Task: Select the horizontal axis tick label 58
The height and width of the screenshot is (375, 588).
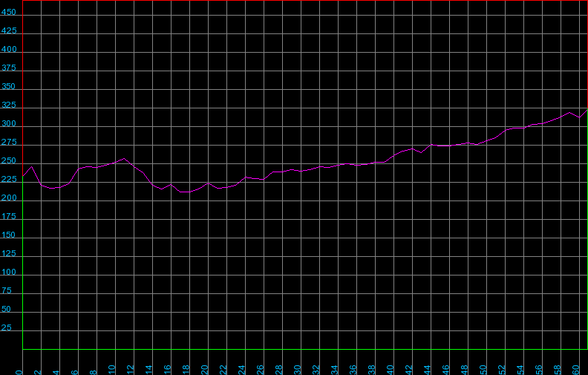Action: tap(558, 369)
